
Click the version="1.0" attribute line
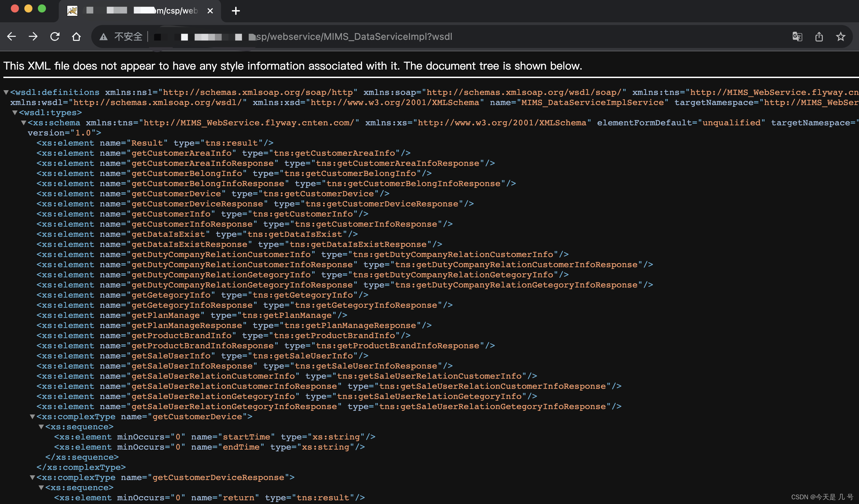pyautogui.click(x=65, y=133)
